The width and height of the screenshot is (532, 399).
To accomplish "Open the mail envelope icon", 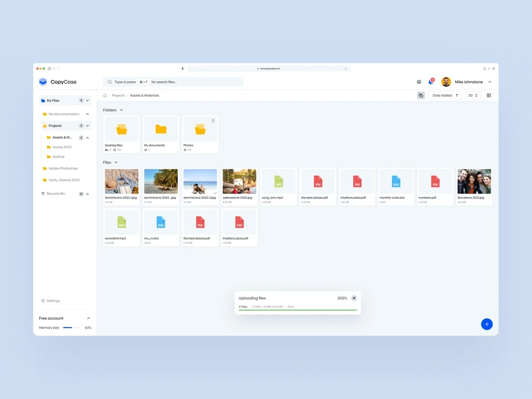I will [x=419, y=82].
